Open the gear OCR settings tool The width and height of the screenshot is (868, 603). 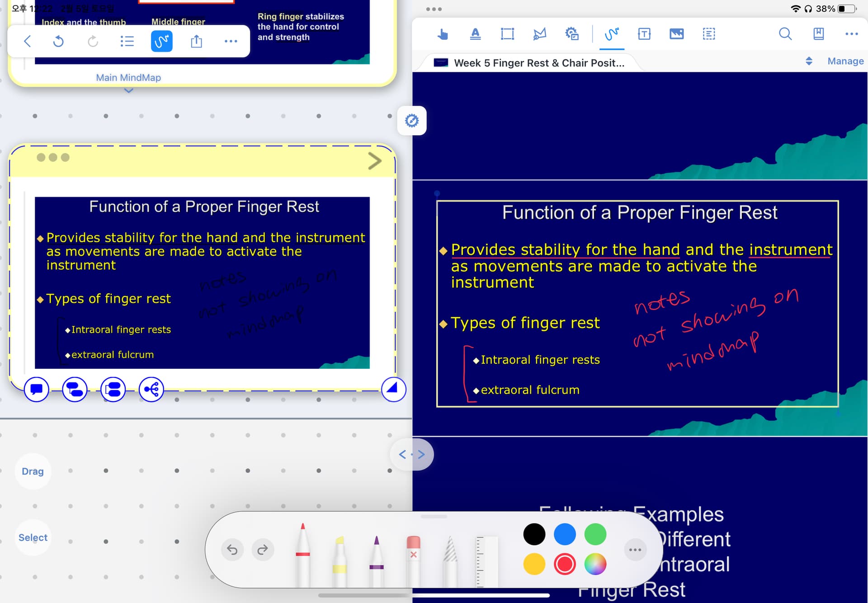(x=572, y=34)
